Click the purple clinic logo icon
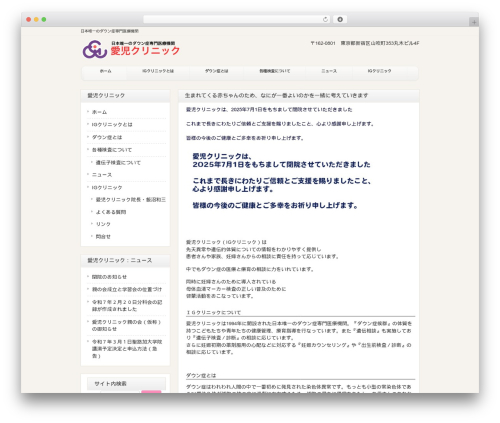Screen dimensions: 500x423 coord(95,49)
